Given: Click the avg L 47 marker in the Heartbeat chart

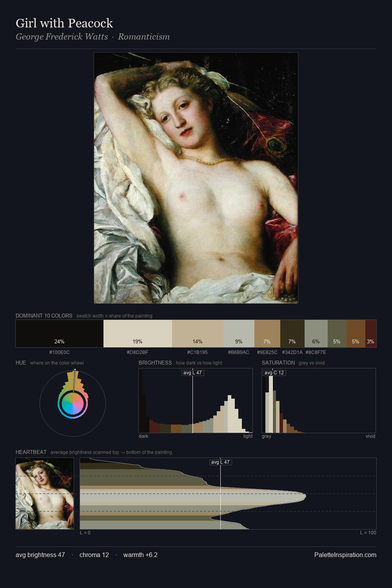Looking at the screenshot, I should (220, 462).
